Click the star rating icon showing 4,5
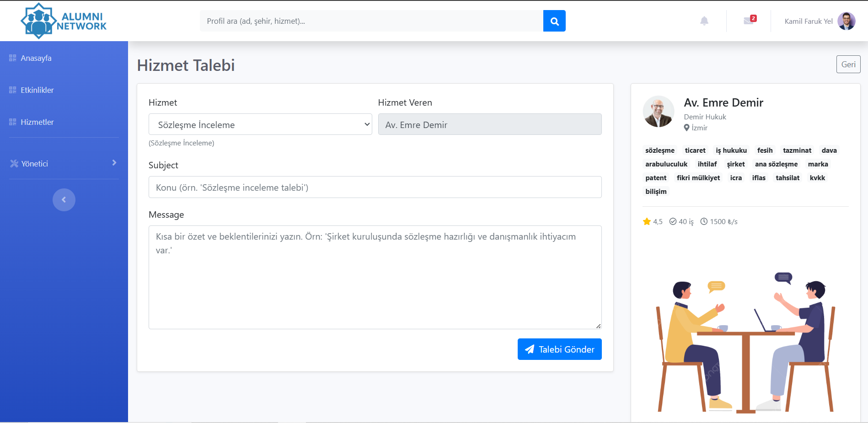 tap(647, 222)
